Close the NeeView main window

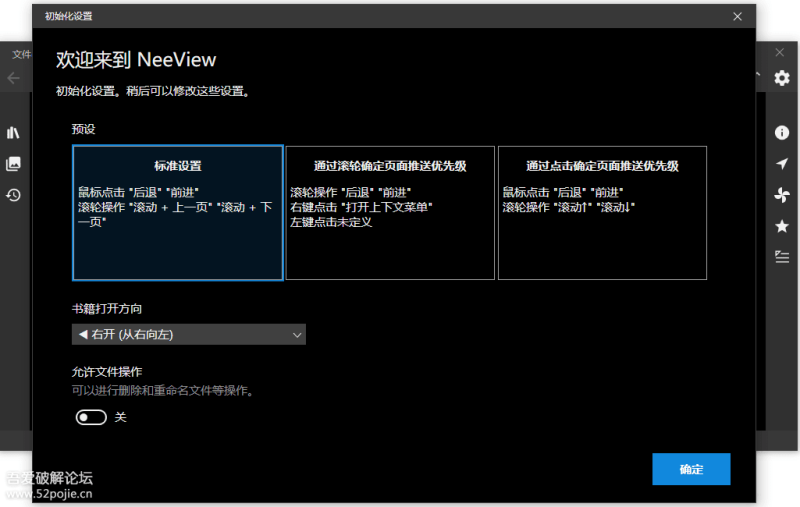pyautogui.click(x=780, y=52)
